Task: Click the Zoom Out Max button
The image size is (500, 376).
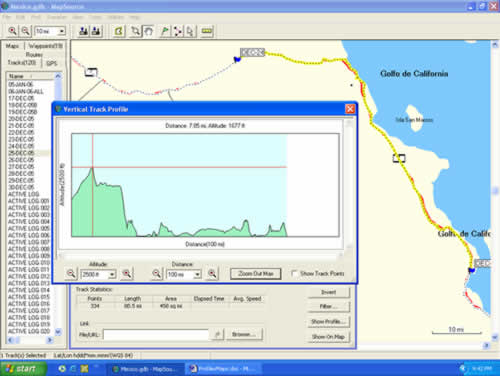Action: coord(256,274)
